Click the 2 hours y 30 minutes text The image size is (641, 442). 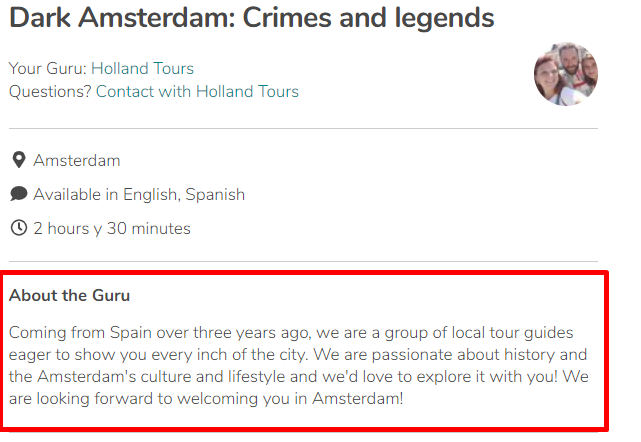click(x=112, y=229)
